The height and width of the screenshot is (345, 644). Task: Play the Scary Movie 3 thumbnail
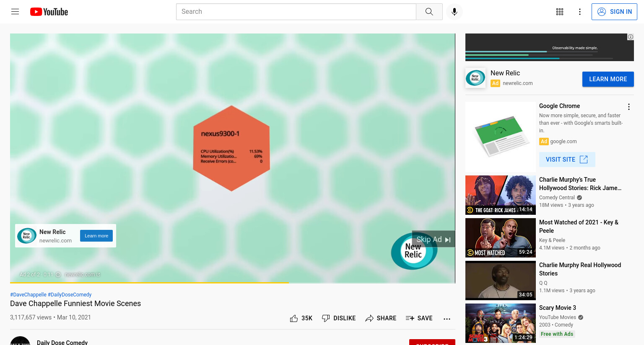pos(501,323)
